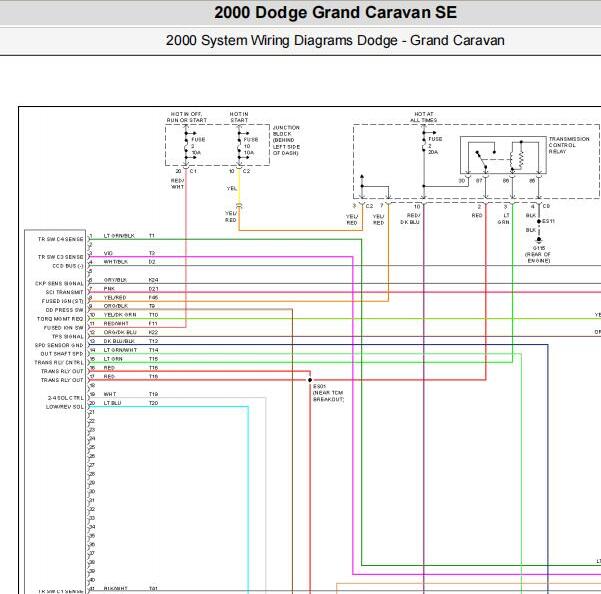Select the 'JUNCTION BLOCK (BEHIND LEFT SIDE OF DASH)' label
Screen dimensions: 601x594
[x=286, y=140]
